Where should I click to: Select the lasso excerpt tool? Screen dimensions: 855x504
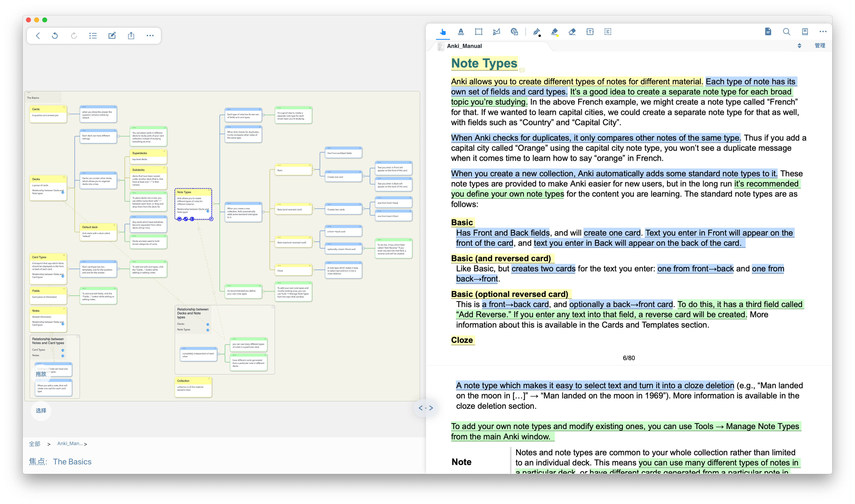click(497, 32)
